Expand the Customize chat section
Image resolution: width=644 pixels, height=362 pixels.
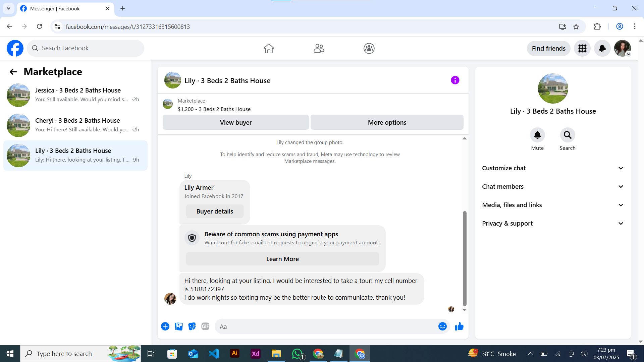pyautogui.click(x=553, y=168)
